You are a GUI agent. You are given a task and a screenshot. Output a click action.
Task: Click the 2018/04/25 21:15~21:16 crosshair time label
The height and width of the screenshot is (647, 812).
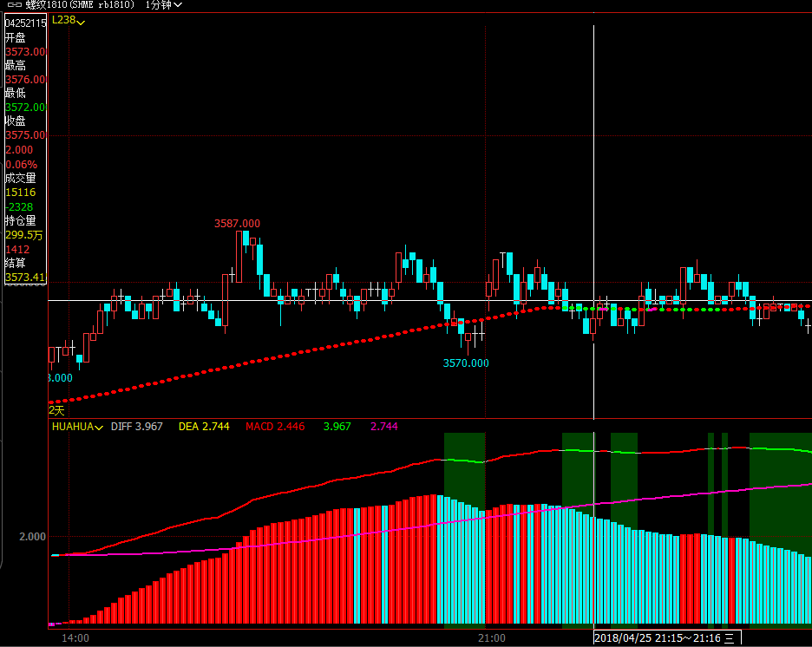point(658,638)
